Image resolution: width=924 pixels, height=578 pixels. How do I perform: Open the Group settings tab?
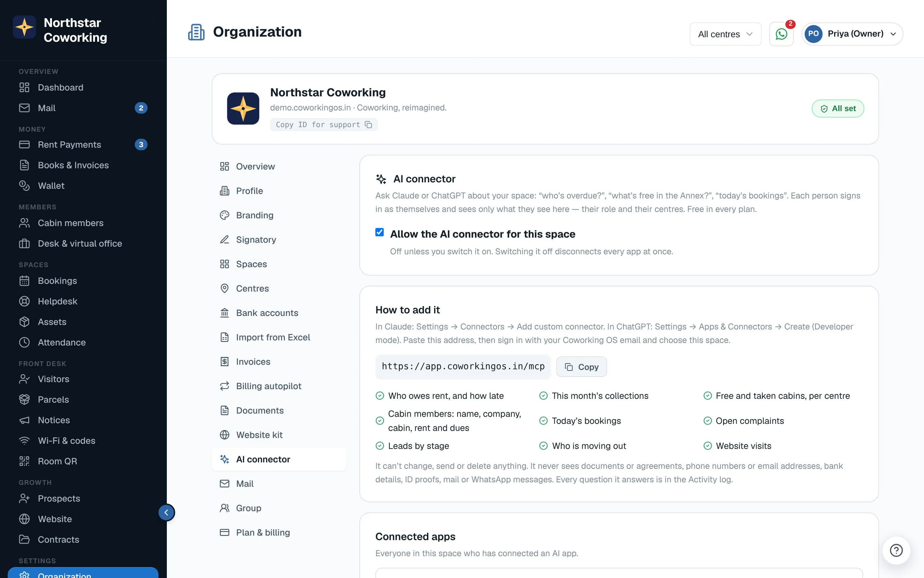coord(279,508)
